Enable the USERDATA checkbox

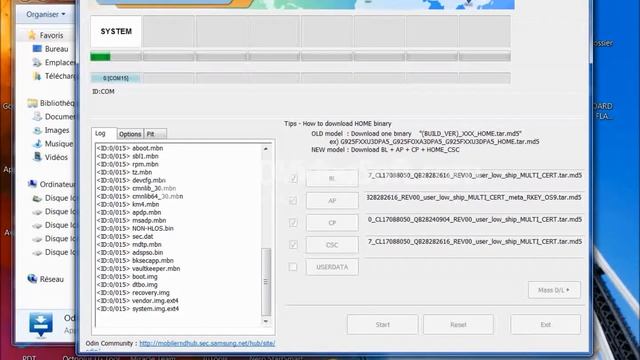pos(293,267)
